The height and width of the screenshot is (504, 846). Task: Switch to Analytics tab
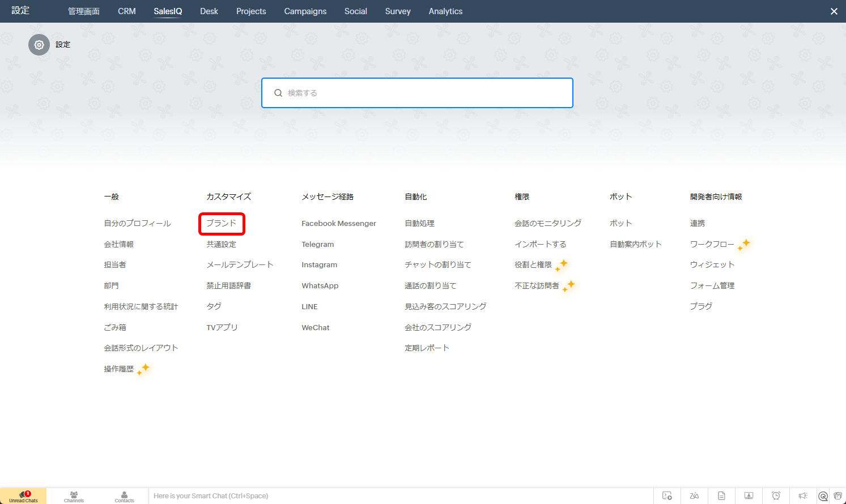pyautogui.click(x=445, y=11)
